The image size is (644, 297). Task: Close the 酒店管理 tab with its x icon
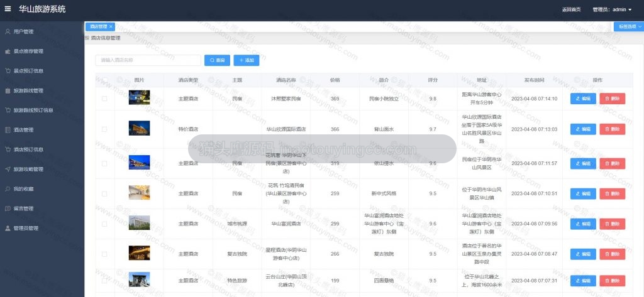[x=111, y=26]
